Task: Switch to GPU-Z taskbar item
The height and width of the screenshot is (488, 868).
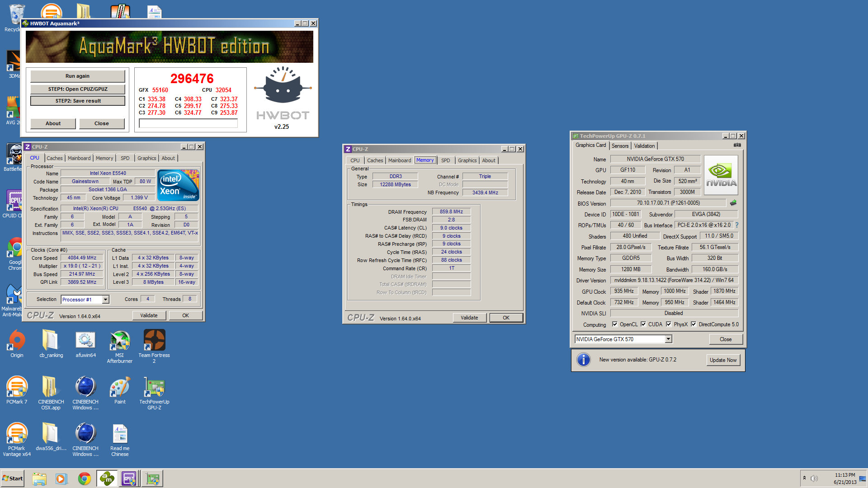Action: tap(152, 479)
